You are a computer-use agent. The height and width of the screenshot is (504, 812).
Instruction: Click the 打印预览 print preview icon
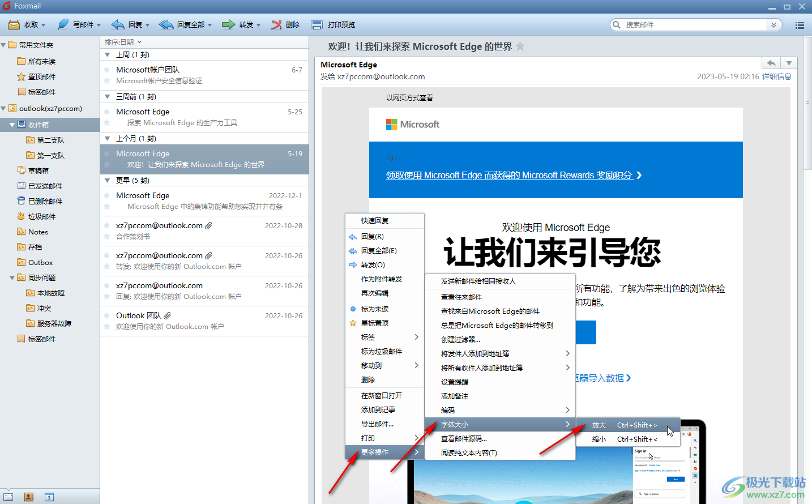tap(317, 24)
